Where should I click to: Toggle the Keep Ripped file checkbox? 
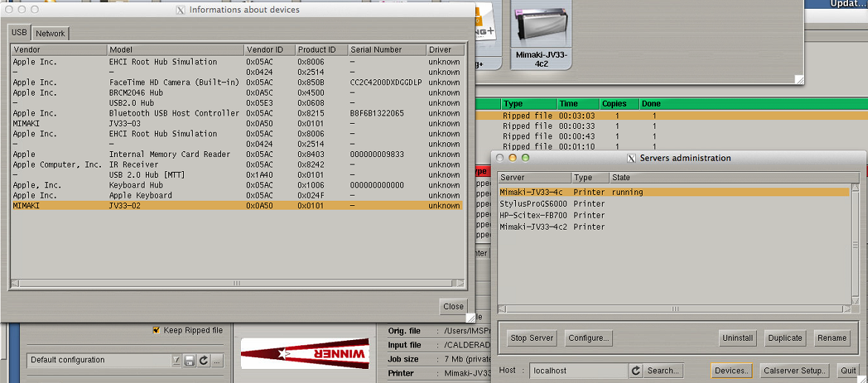156,330
